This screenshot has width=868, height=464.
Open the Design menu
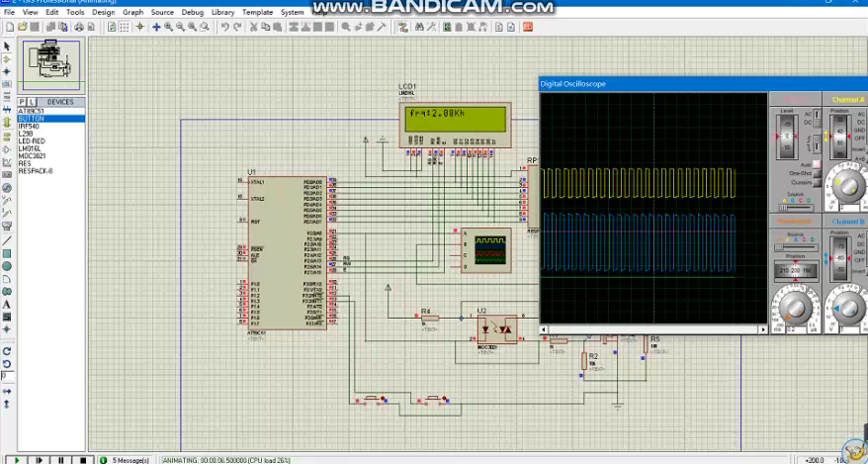pyautogui.click(x=104, y=12)
